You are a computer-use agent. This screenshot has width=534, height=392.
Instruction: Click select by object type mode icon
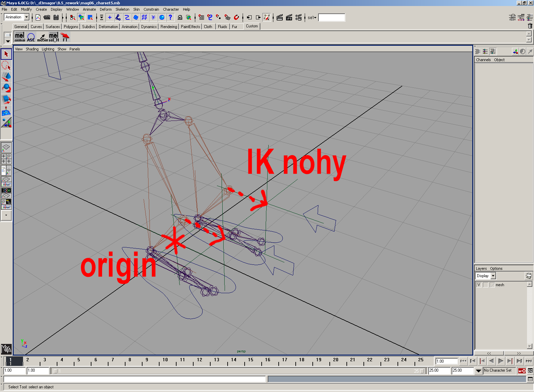click(81, 17)
